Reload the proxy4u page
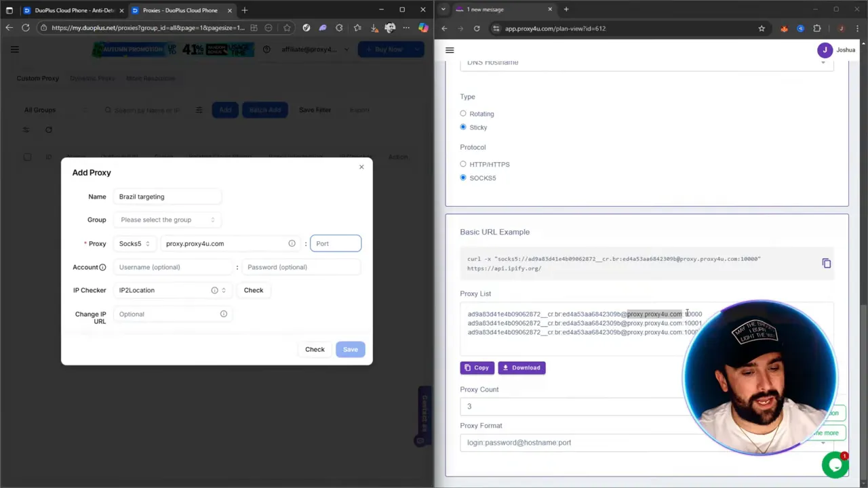This screenshot has height=488, width=868. pos(477,28)
